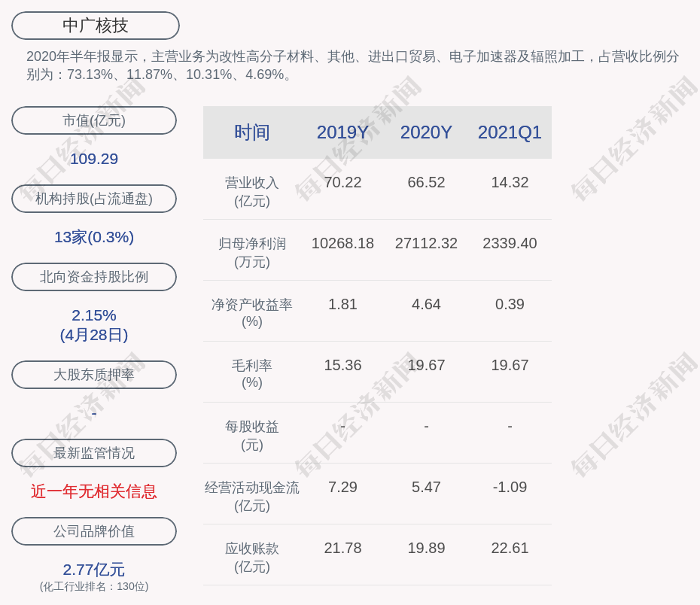The width and height of the screenshot is (700, 605).
Task: Select the 2020Y column header
Action: click(x=426, y=132)
